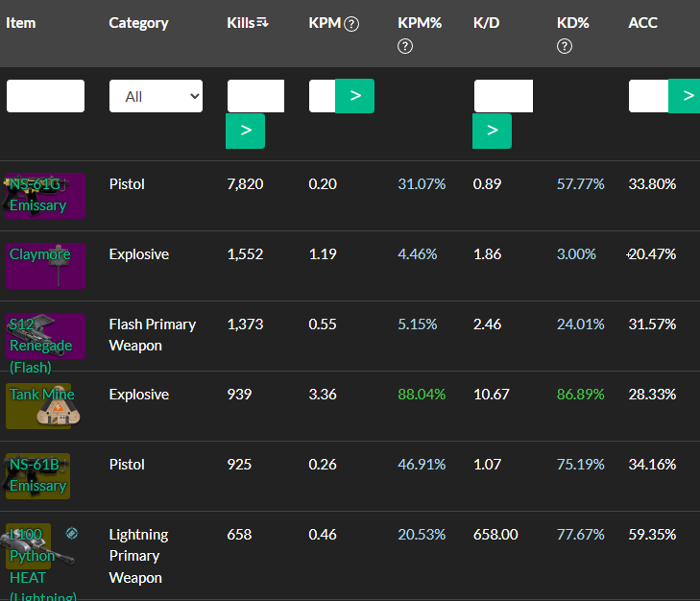Screen dimensions: 700x601
Task: Focus the ACC filter input field
Action: [x=649, y=96]
